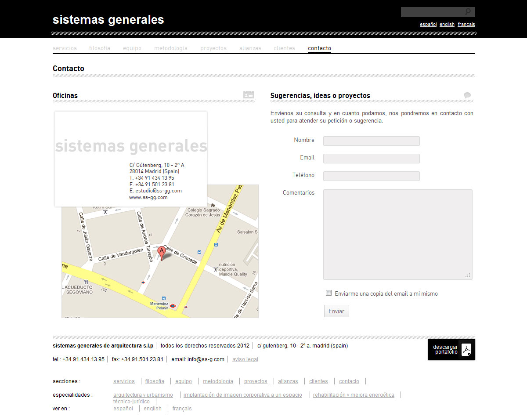Click the sistemas generales watermark on the map card
Screen dimensions: 527x420
131,145
